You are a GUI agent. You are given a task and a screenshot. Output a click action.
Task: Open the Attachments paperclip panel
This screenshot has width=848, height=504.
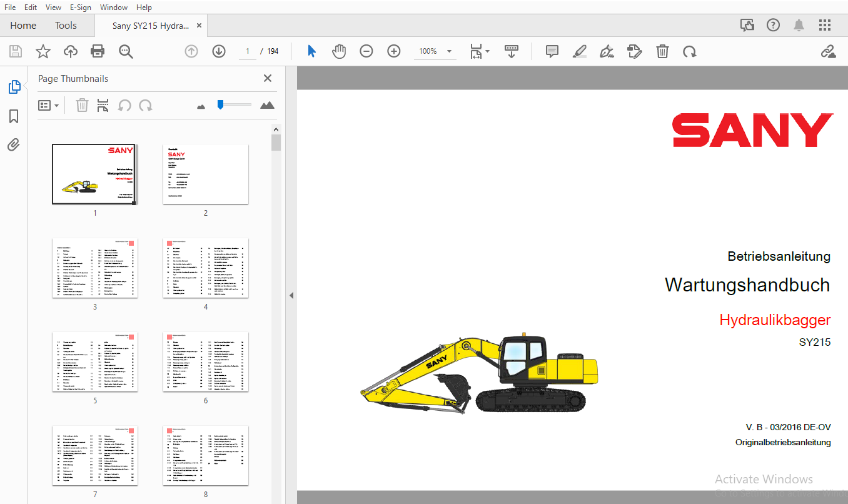(14, 145)
